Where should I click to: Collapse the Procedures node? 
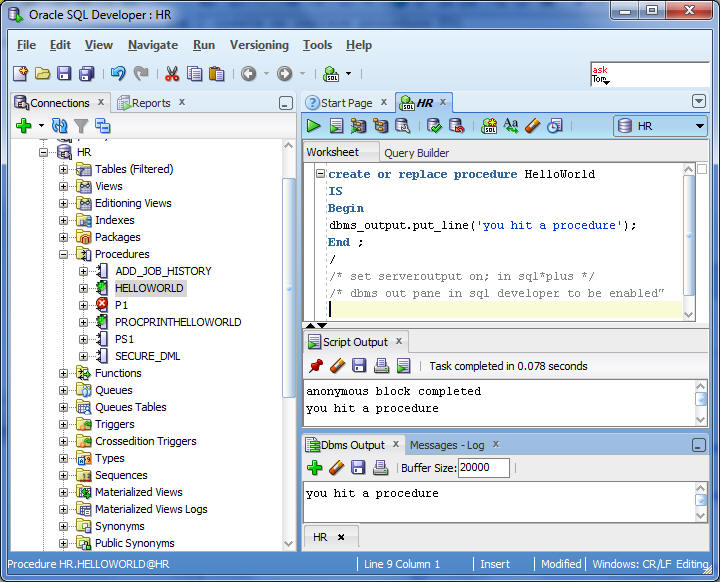(x=63, y=254)
